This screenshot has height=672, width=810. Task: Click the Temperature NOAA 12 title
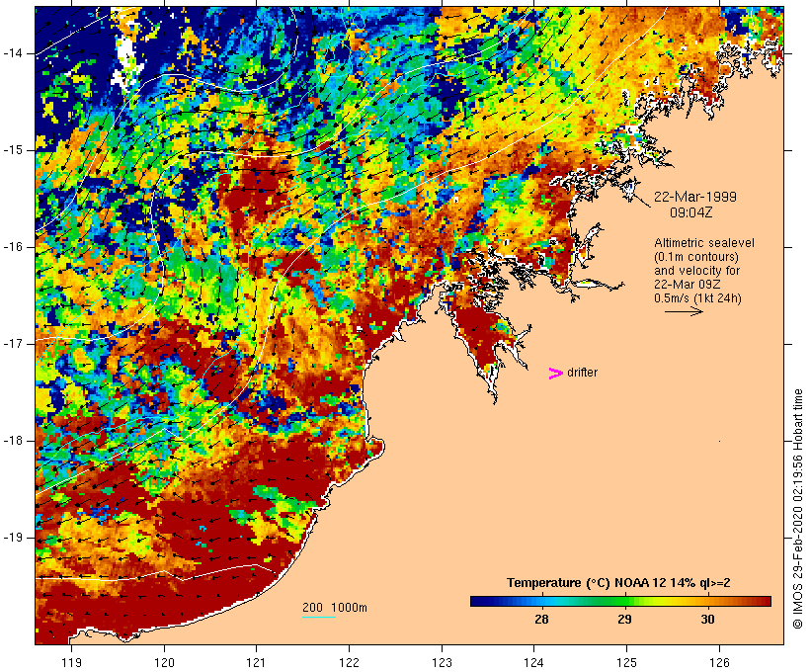618,583
